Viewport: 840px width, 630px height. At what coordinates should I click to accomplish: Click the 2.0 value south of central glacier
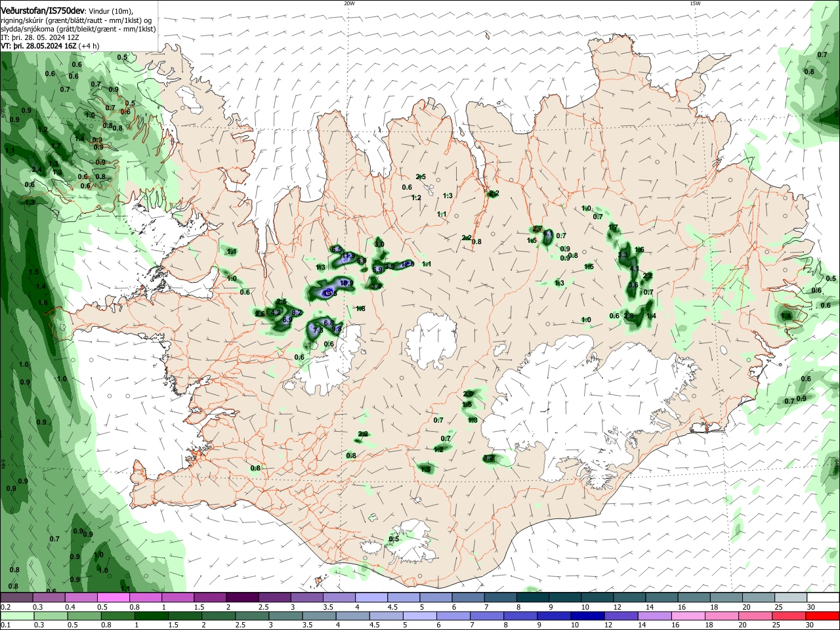[468, 394]
